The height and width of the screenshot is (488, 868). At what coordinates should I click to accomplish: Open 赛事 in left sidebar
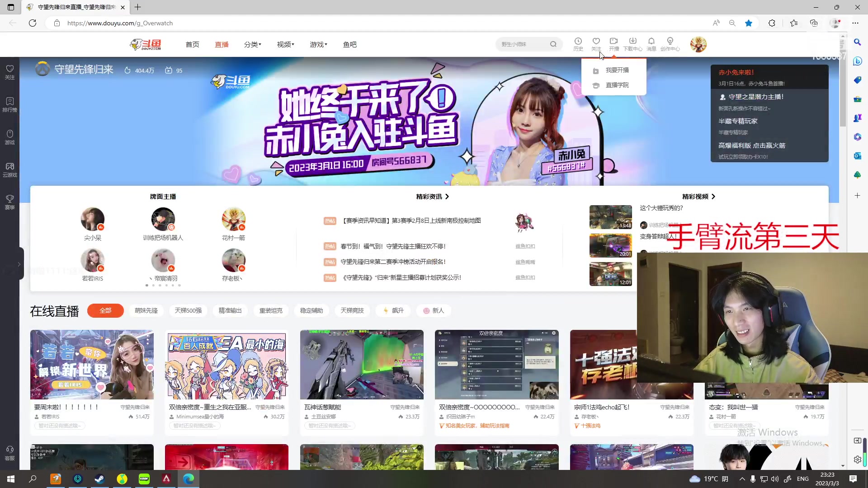click(9, 202)
